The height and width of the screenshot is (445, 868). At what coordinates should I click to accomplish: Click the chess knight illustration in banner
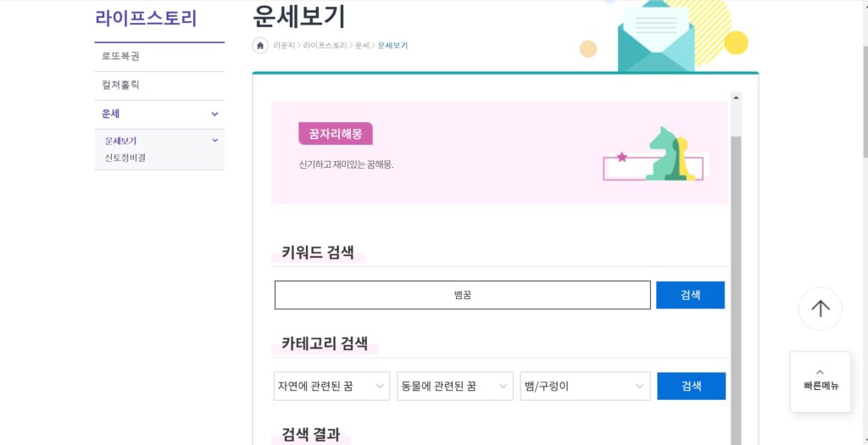tap(663, 153)
